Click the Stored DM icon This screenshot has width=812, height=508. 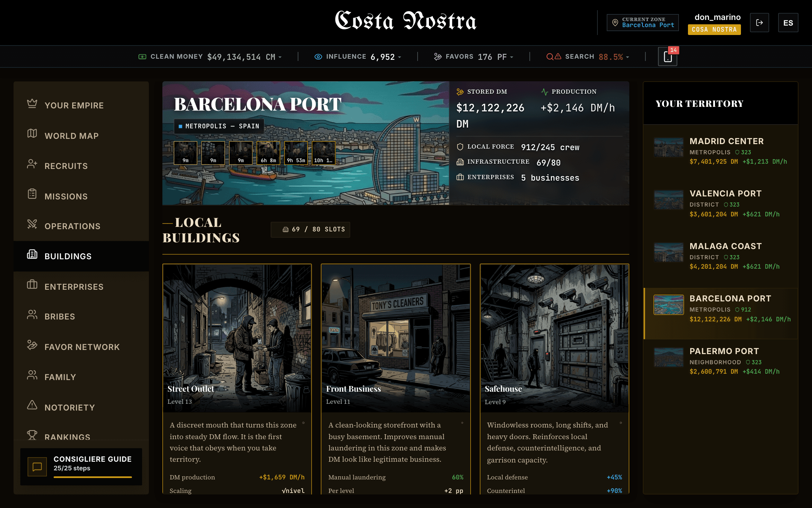pos(460,92)
